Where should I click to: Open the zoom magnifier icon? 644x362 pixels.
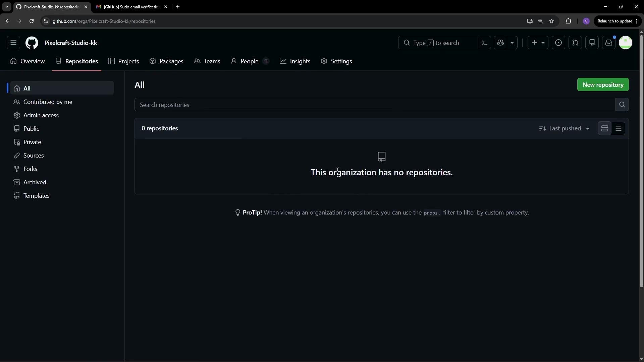(x=540, y=21)
